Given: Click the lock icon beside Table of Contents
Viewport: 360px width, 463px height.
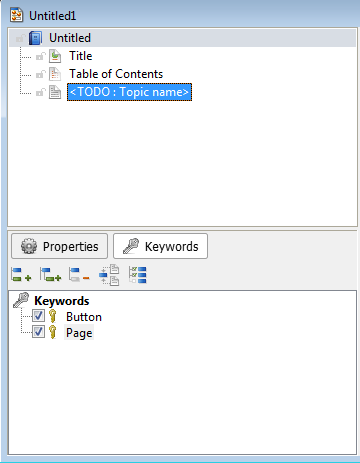Looking at the screenshot, I should click(40, 74).
